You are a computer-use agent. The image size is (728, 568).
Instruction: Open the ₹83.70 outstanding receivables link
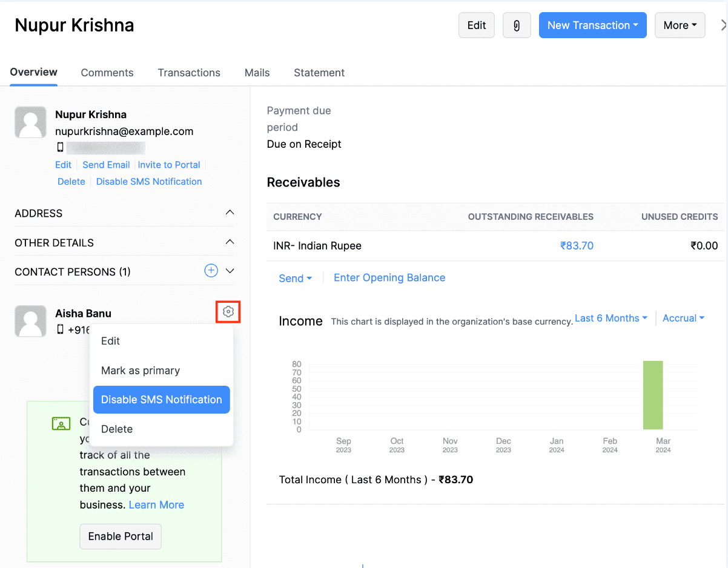577,246
